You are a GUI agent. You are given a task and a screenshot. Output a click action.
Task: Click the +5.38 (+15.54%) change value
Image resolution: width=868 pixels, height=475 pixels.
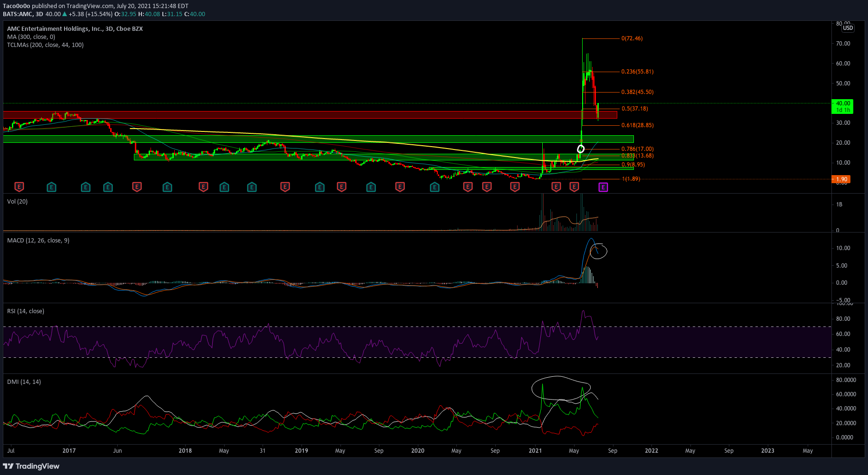91,14
